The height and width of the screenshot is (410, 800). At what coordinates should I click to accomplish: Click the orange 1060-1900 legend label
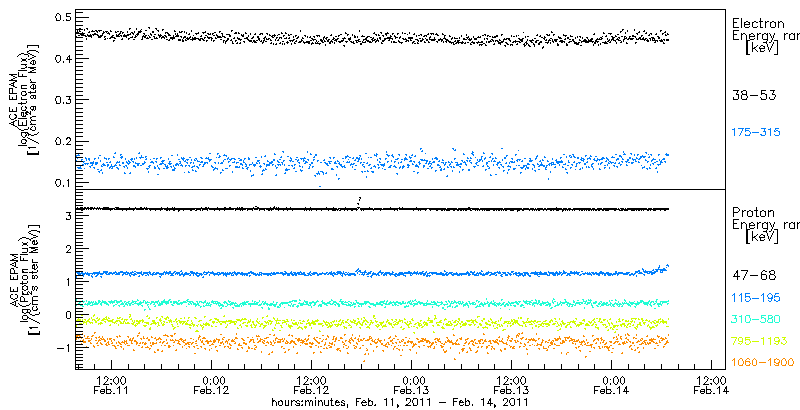(x=762, y=363)
